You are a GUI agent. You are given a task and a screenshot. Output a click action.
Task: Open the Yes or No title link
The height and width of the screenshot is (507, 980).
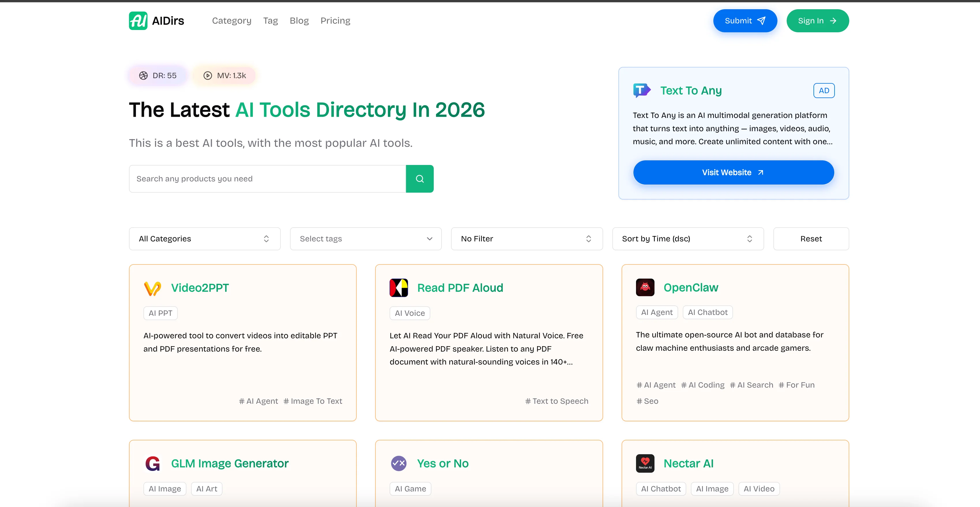(442, 463)
